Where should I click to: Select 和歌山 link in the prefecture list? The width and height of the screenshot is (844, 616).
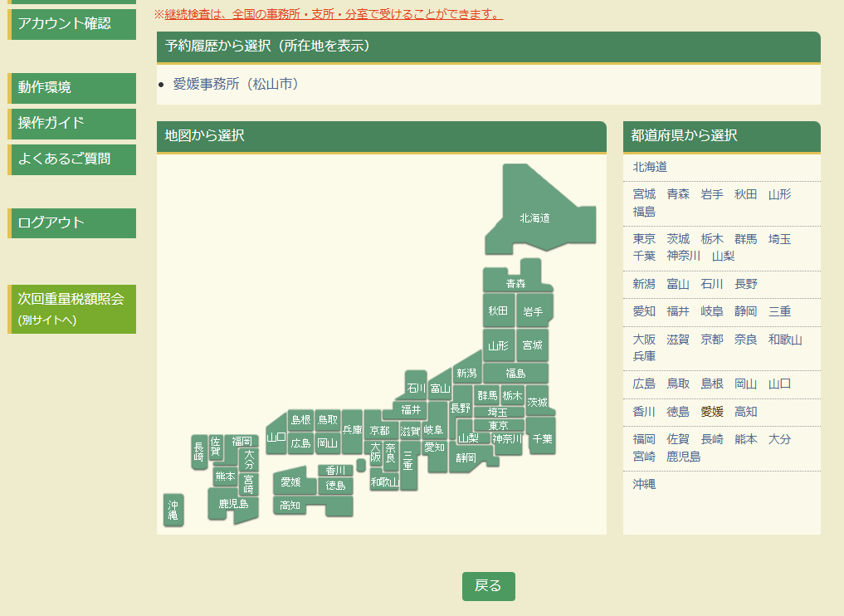coord(785,340)
